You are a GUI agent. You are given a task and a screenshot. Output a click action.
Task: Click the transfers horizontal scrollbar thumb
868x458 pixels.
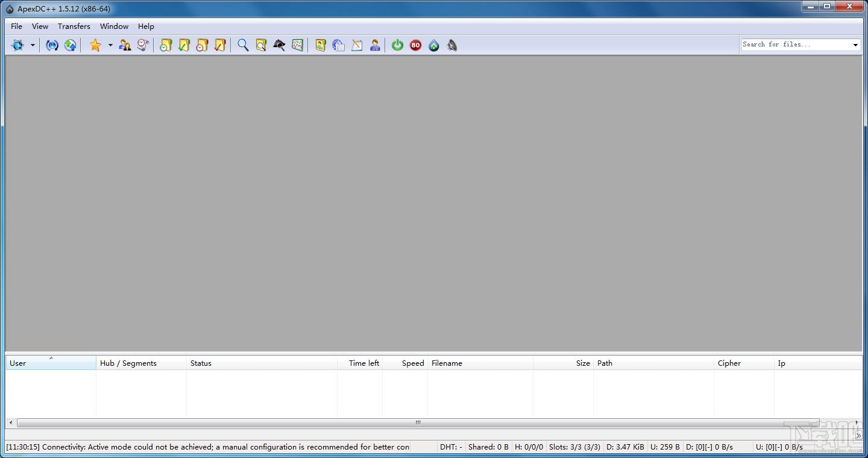[x=418, y=422]
